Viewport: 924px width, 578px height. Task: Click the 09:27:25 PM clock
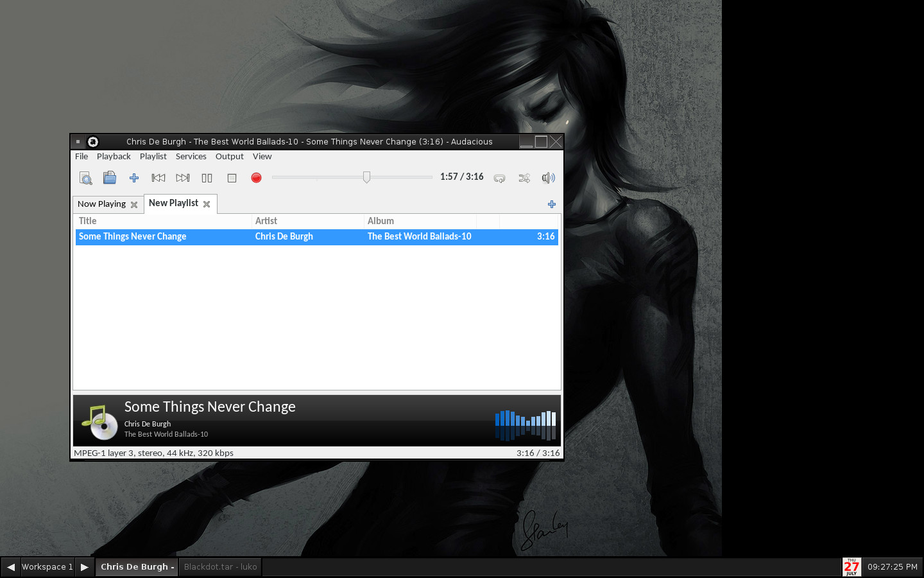pyautogui.click(x=893, y=567)
